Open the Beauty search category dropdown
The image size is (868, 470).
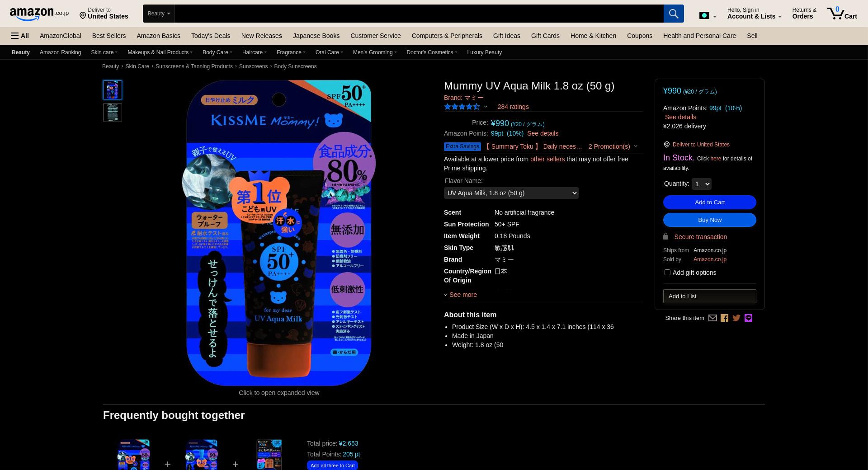click(159, 14)
